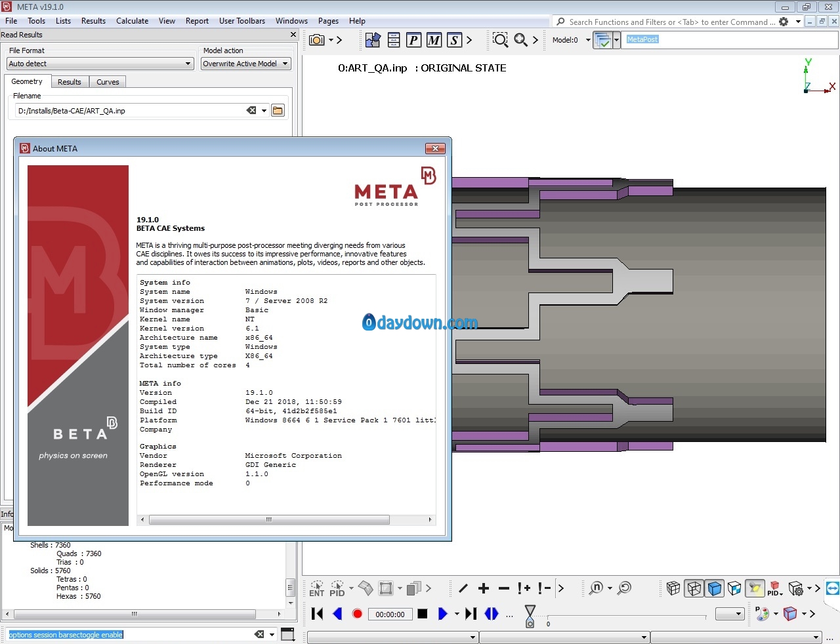Click the forward/backward loop play button
Viewport: 840px width, 644px height.
pyautogui.click(x=492, y=614)
